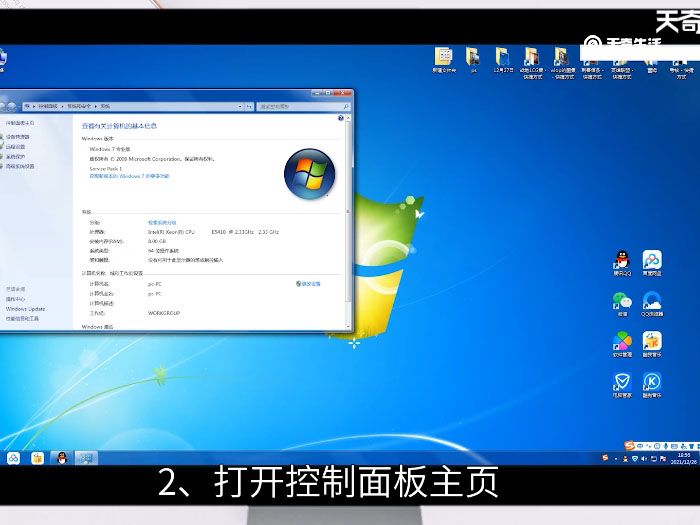Click the Control Panel Home link in sidebar

point(20,123)
